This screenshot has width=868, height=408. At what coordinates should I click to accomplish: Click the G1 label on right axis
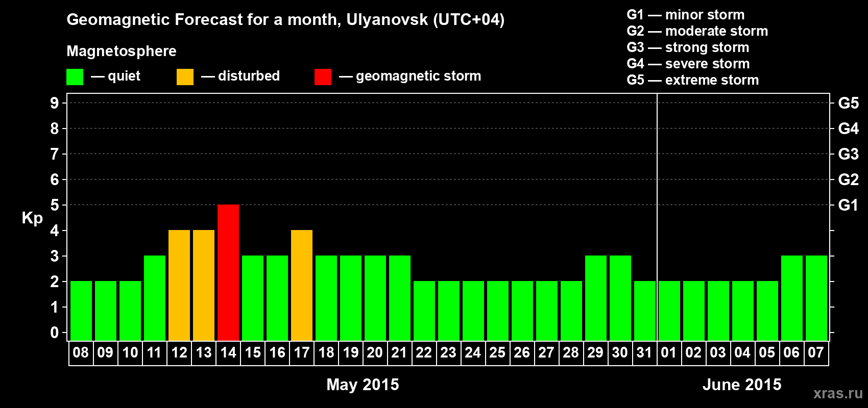849,205
